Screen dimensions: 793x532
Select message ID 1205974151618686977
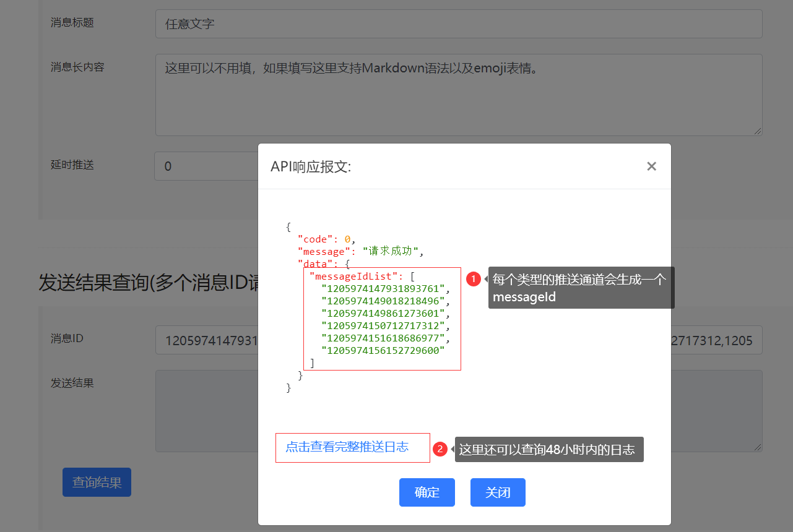[x=383, y=338]
